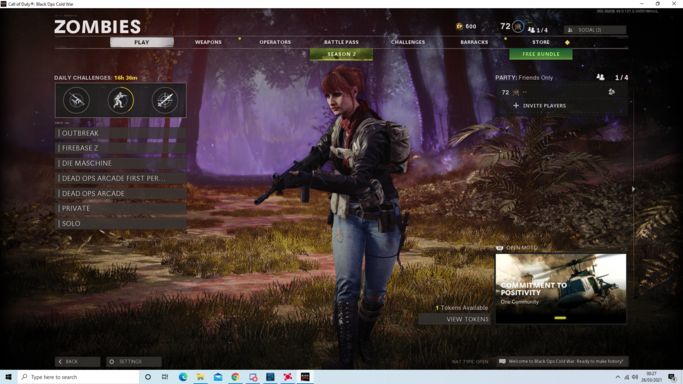Select the Private match option

pyautogui.click(x=121, y=208)
